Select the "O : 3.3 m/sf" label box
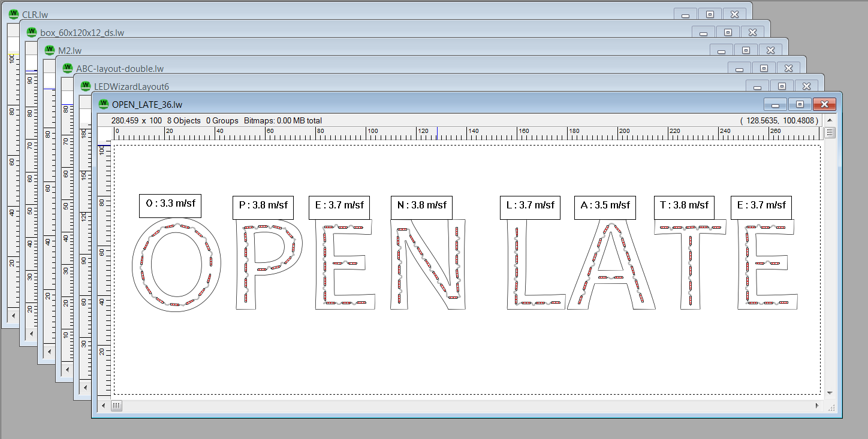Image resolution: width=868 pixels, height=439 pixels. [x=170, y=204]
